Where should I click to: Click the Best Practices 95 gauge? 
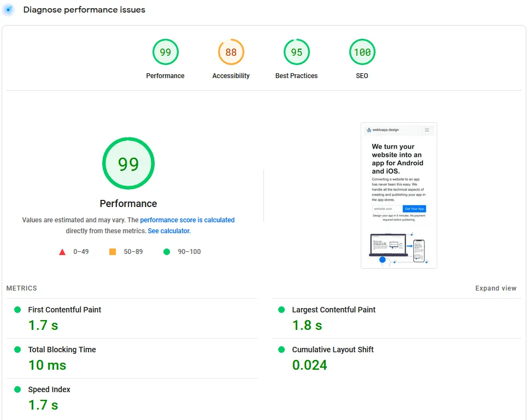click(296, 52)
